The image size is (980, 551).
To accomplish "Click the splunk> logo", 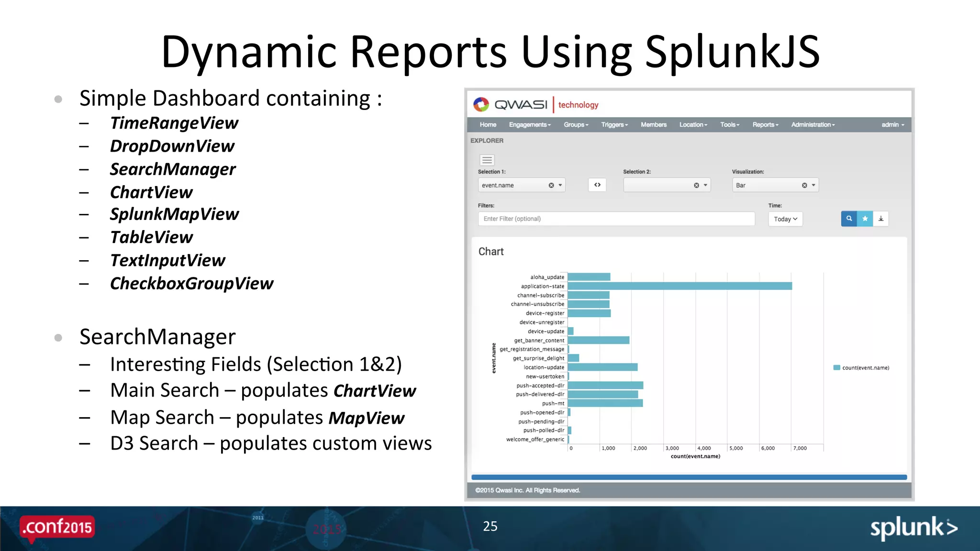I will click(x=914, y=529).
